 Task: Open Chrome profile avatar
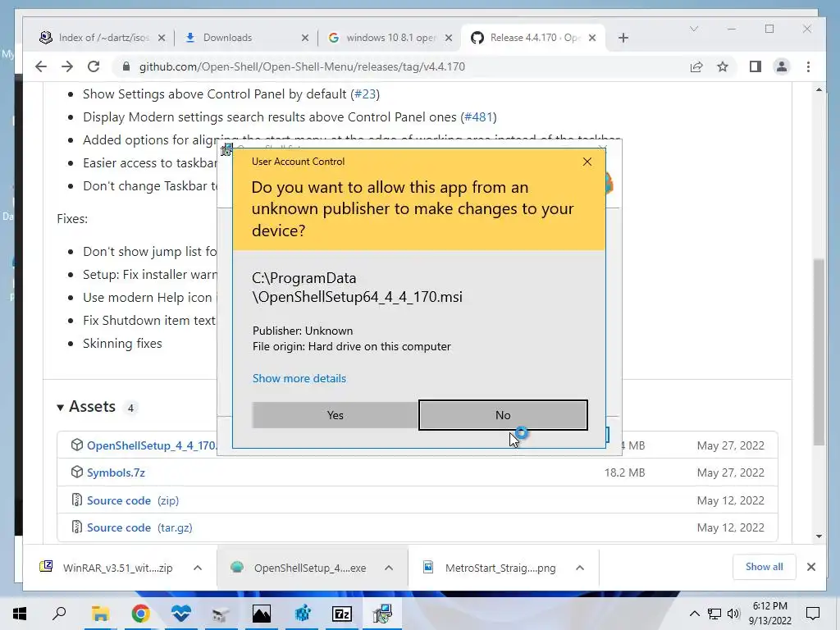(x=782, y=66)
